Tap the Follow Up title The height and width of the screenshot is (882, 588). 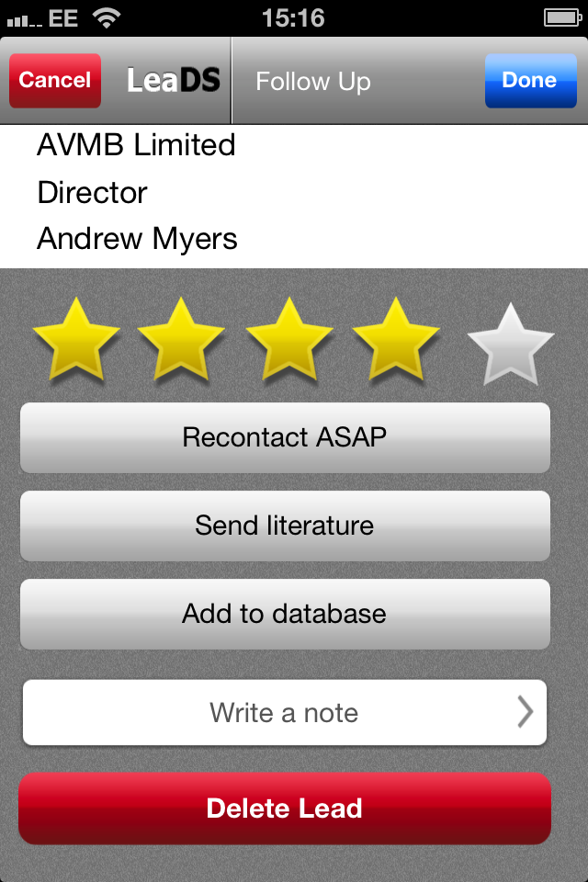point(313,82)
